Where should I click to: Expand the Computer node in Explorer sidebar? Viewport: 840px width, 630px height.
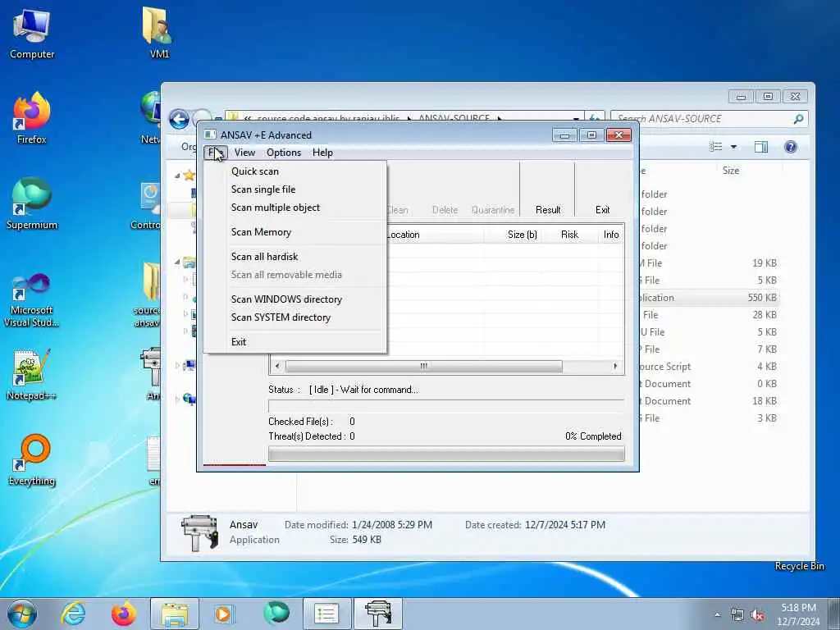(x=177, y=365)
